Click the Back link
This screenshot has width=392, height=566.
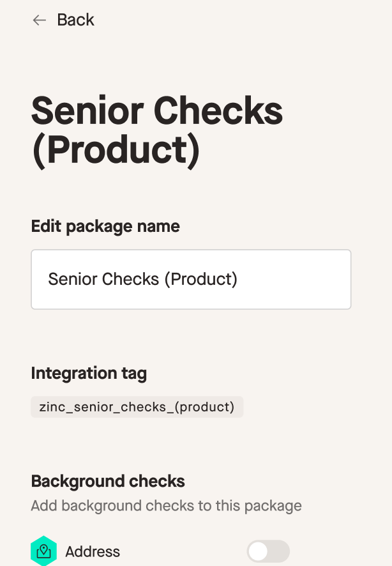pos(75,20)
